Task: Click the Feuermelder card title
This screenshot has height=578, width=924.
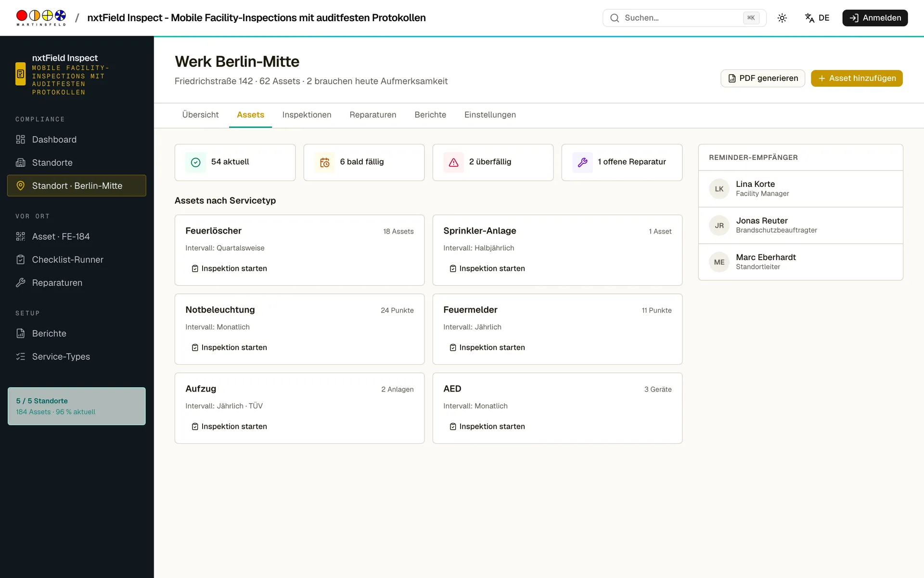Action: (470, 310)
